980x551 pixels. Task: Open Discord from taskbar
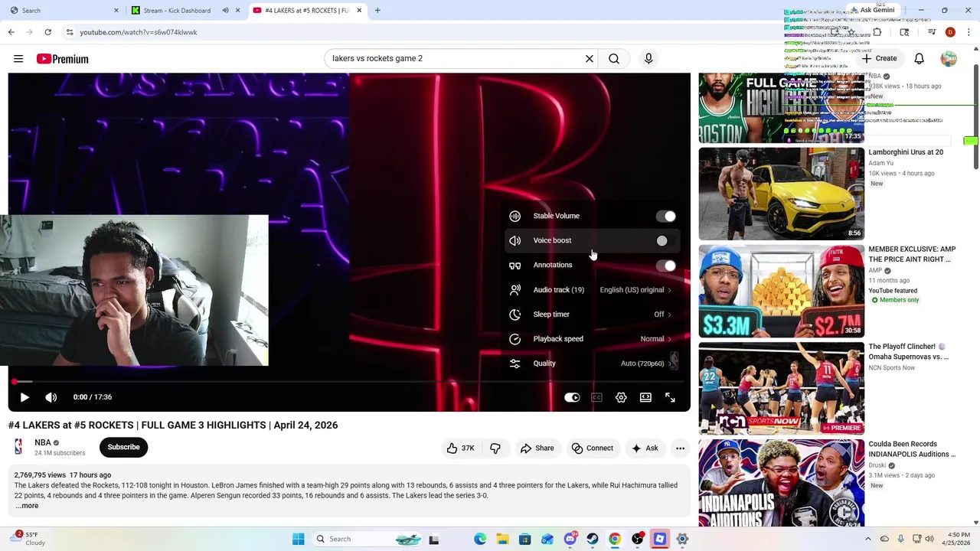(x=570, y=539)
